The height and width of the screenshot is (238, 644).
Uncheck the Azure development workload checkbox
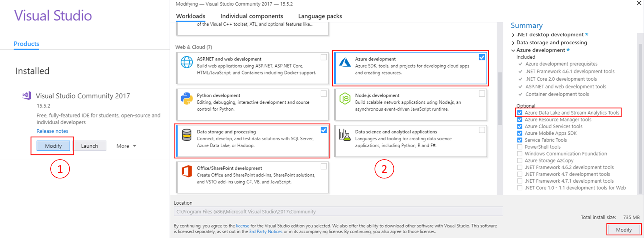(x=482, y=57)
